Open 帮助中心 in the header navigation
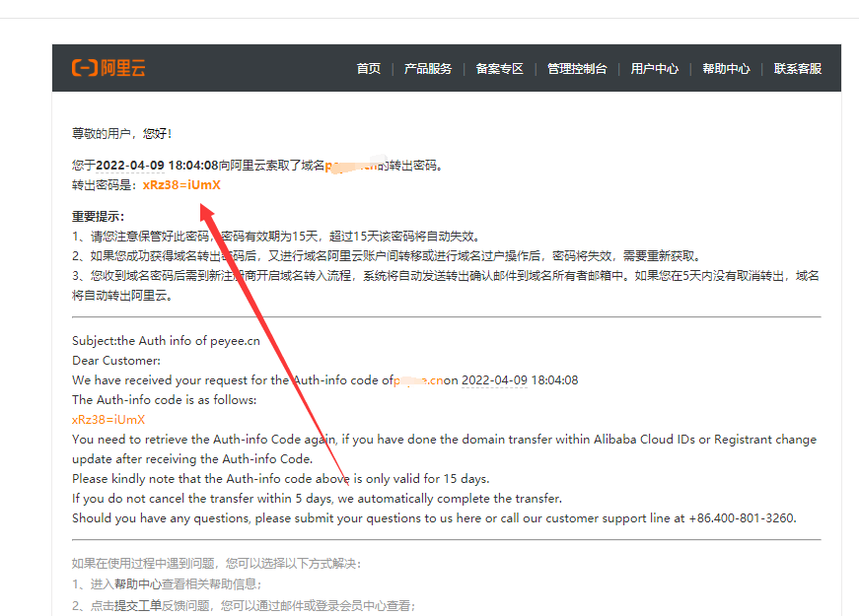859x616 pixels. pos(727,68)
